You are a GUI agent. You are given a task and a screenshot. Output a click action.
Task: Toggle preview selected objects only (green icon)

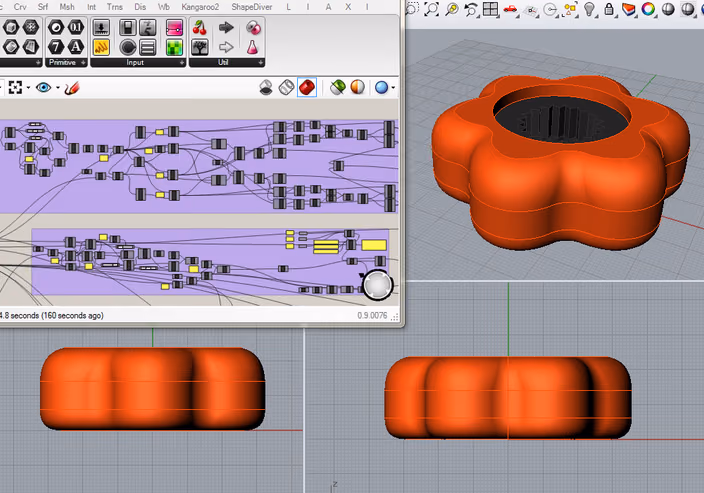tap(338, 88)
